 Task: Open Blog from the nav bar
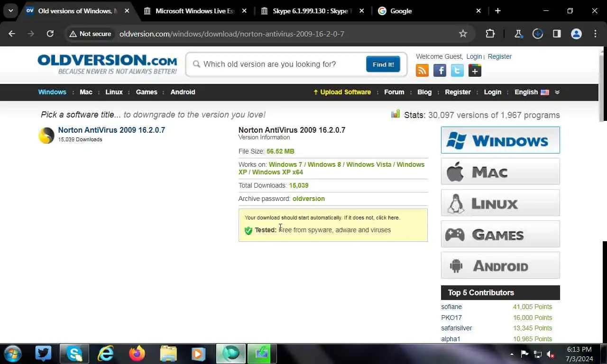pos(424,92)
